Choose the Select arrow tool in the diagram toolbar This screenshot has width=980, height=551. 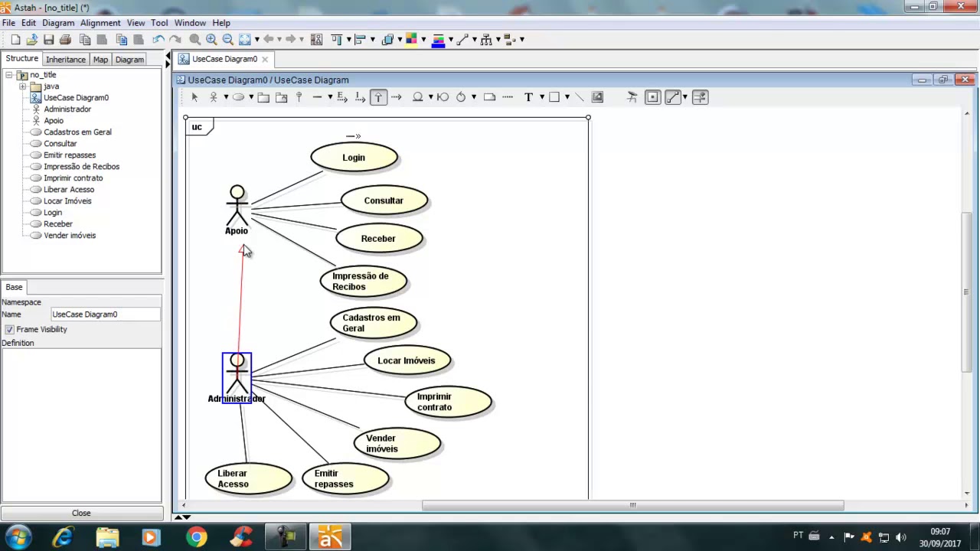pos(194,97)
